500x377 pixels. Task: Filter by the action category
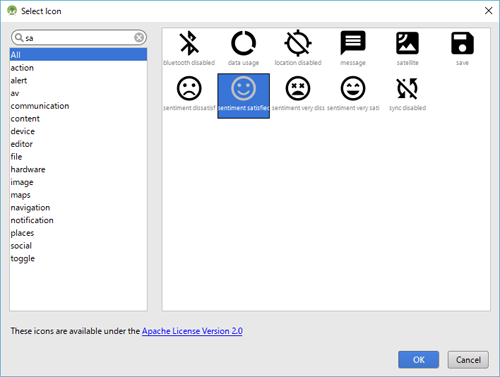(78, 68)
